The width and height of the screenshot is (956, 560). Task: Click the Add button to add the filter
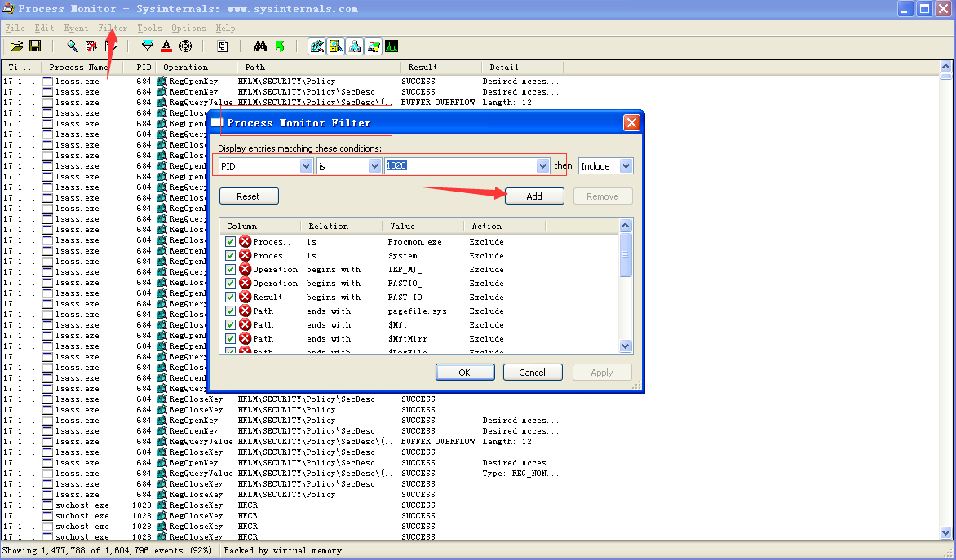click(534, 196)
